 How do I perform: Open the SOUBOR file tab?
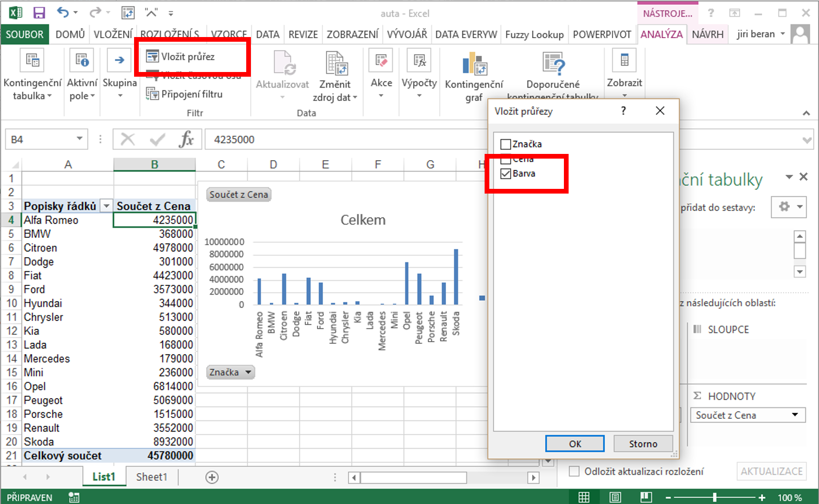pos(25,34)
